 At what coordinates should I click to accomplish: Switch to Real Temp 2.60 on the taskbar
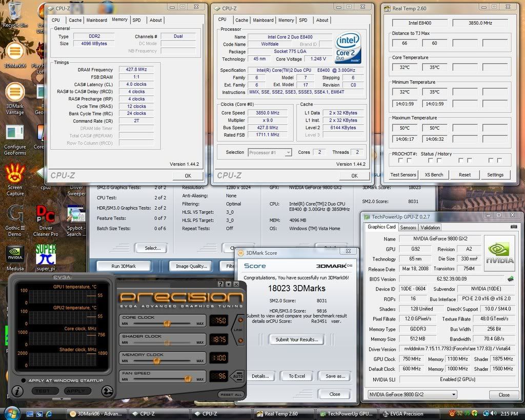284,414
